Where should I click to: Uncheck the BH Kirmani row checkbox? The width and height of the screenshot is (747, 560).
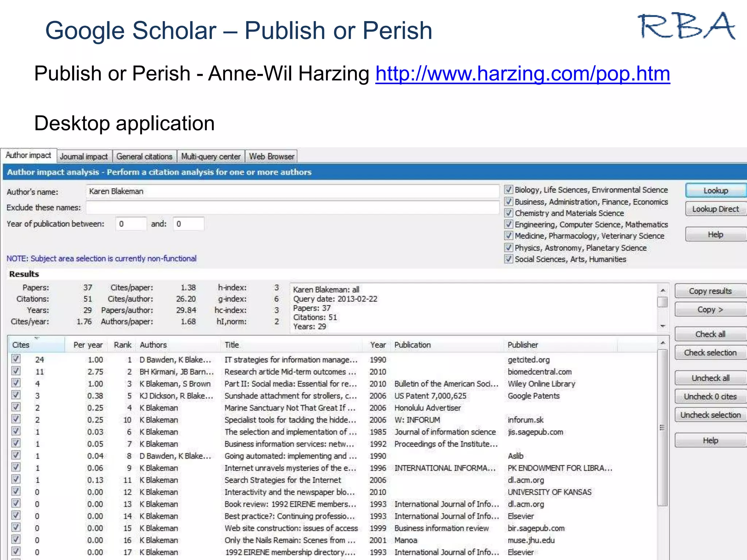[x=16, y=371]
